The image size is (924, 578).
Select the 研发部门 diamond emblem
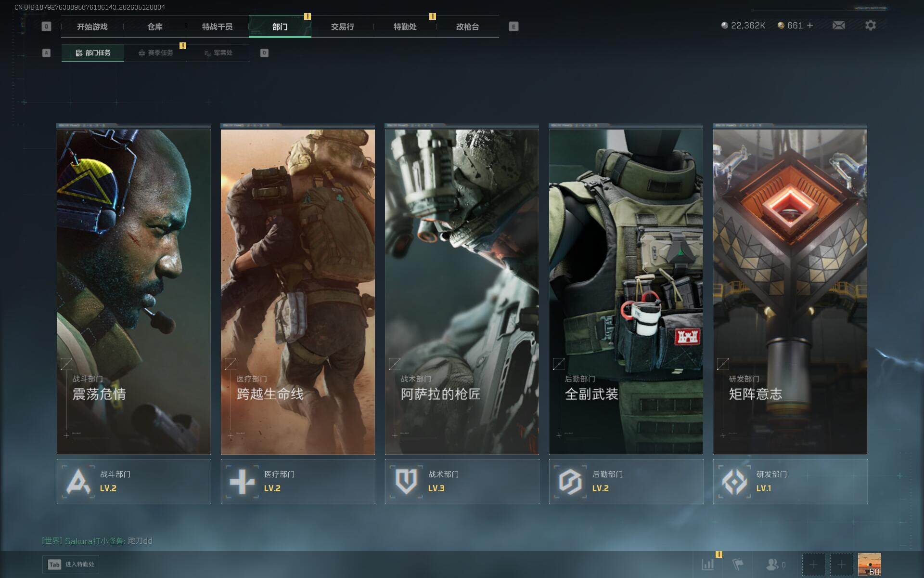(x=734, y=481)
